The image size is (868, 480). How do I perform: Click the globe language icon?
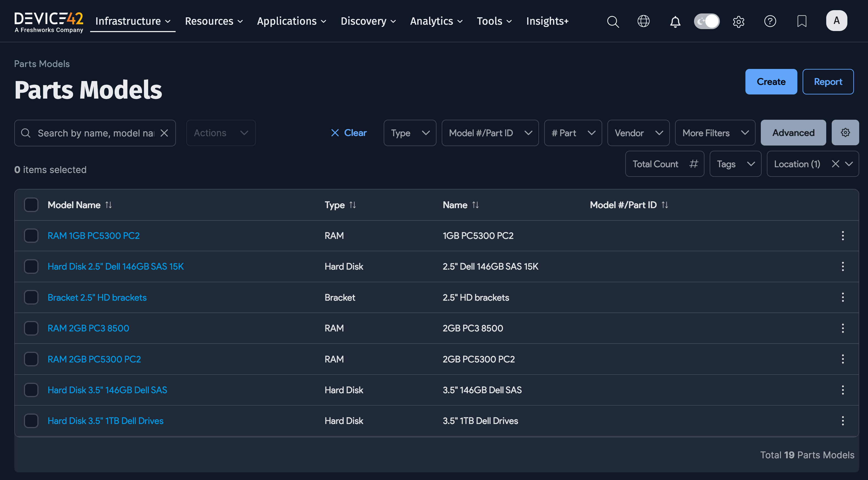click(643, 21)
